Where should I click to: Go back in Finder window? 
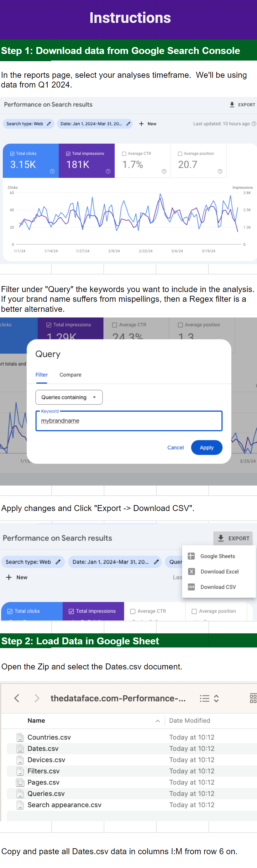pos(17,698)
